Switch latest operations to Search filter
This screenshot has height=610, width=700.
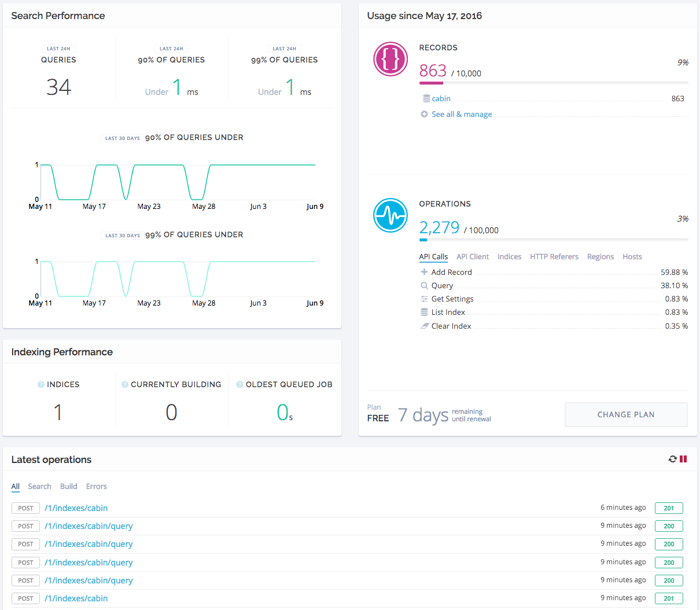[x=39, y=486]
